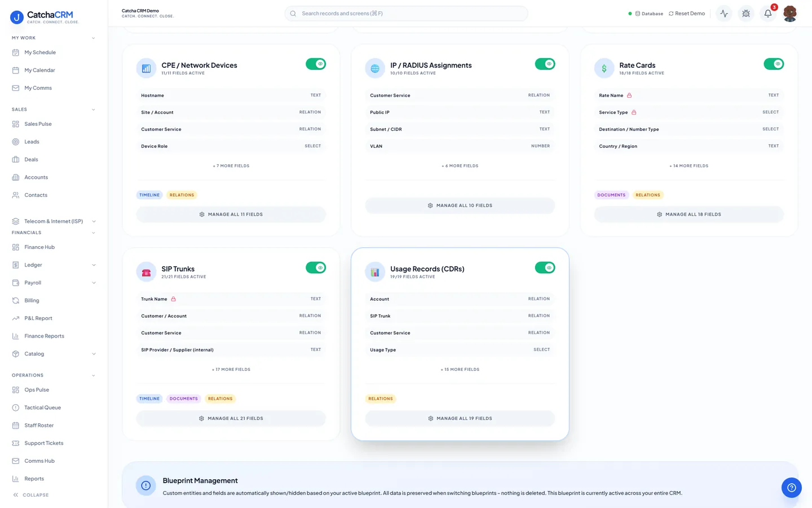Click the IP / RADIUS Assignments globe icon
The width and height of the screenshot is (812, 508).
[375, 68]
